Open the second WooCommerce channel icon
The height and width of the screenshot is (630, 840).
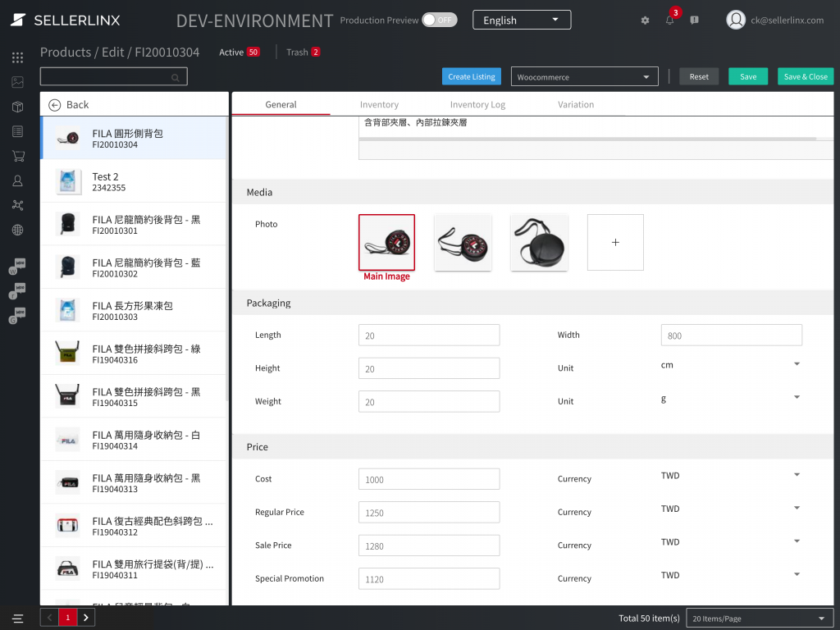point(17,291)
